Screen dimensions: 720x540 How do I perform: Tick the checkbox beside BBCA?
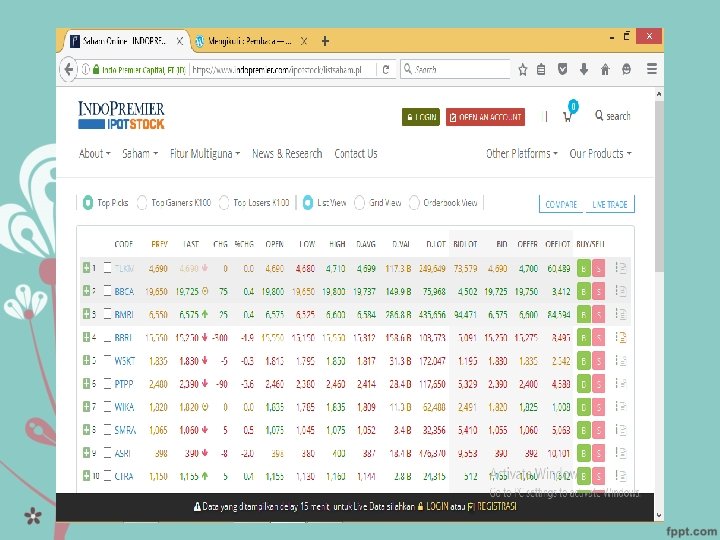click(x=107, y=291)
